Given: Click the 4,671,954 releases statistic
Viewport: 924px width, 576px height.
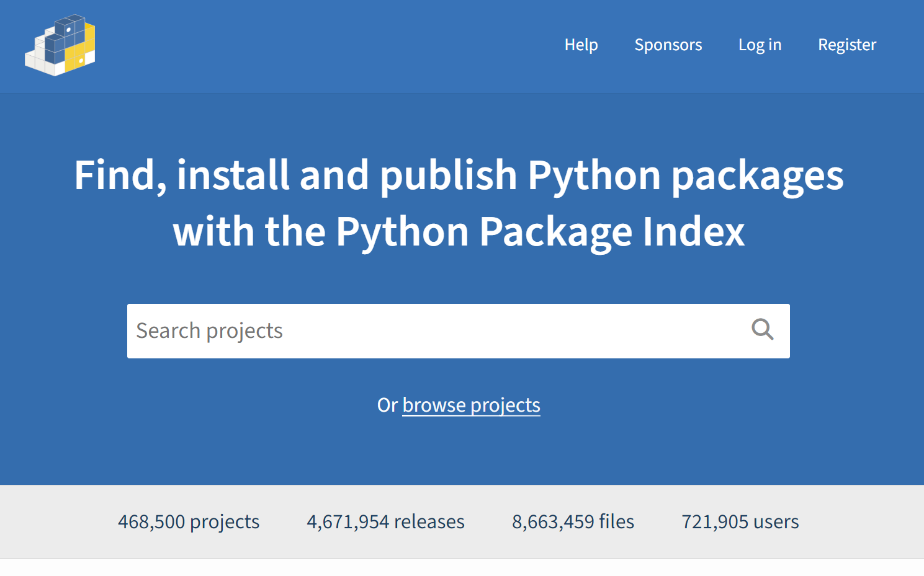Looking at the screenshot, I should [x=385, y=521].
